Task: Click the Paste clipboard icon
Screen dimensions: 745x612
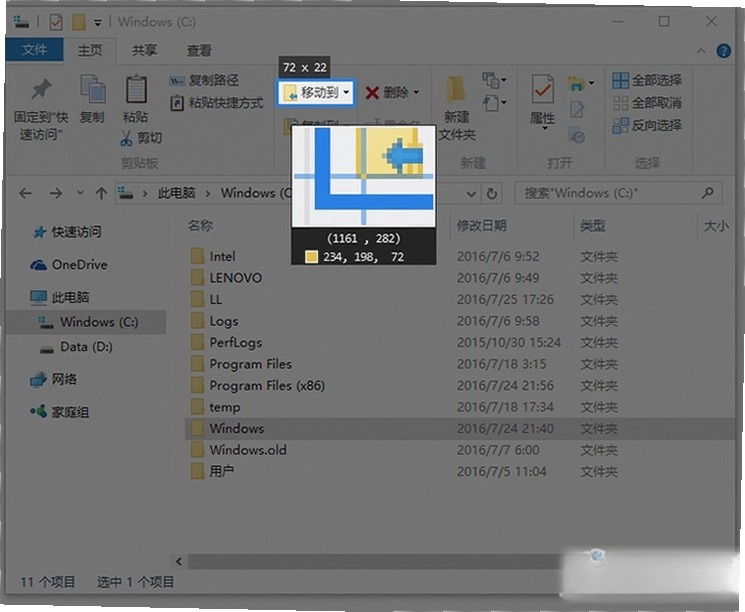Action: tap(136, 89)
